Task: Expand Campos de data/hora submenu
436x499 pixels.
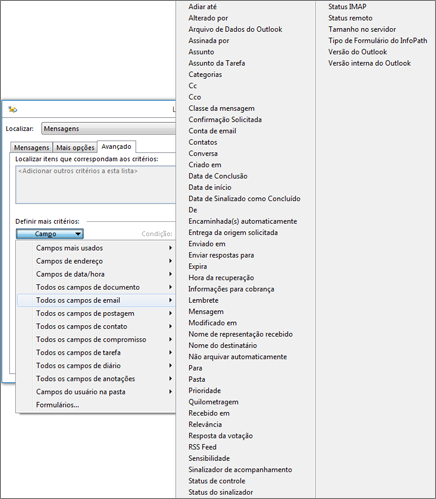Action: point(96,274)
